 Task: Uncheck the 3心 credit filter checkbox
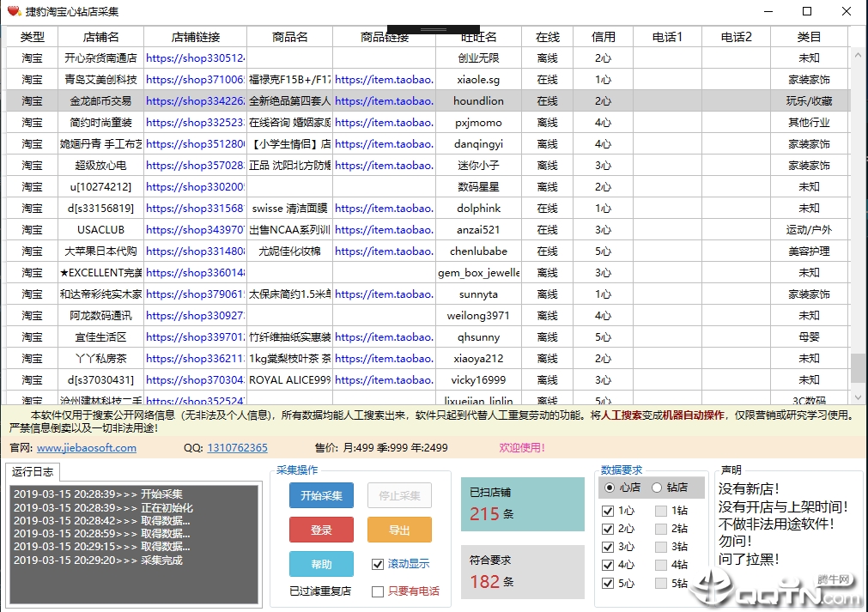tap(608, 547)
